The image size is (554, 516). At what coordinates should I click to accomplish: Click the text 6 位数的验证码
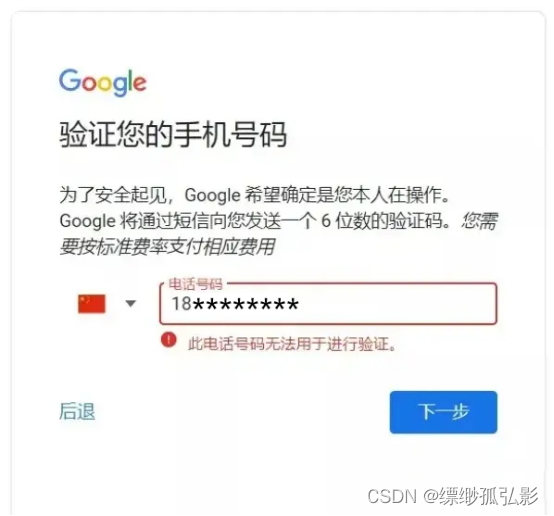pos(385,221)
